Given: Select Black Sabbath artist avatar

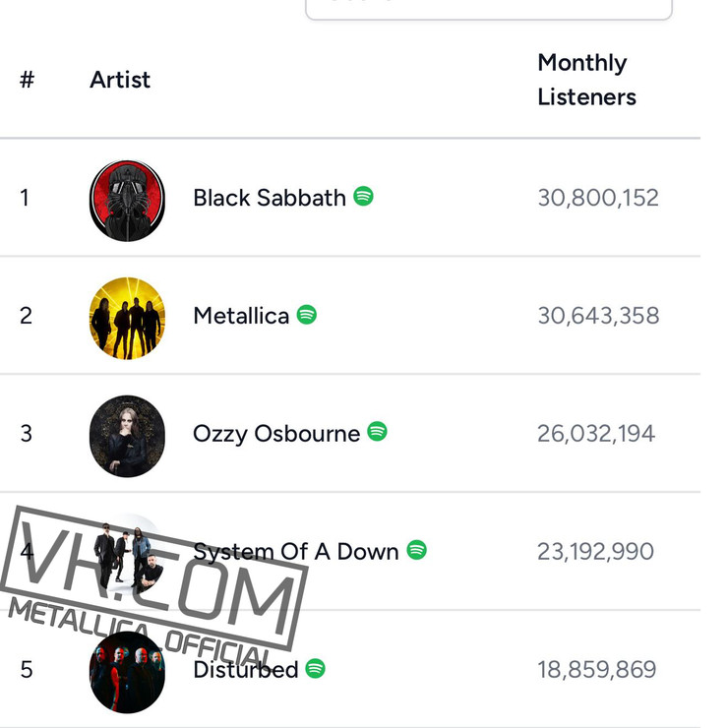Looking at the screenshot, I should (x=127, y=201).
